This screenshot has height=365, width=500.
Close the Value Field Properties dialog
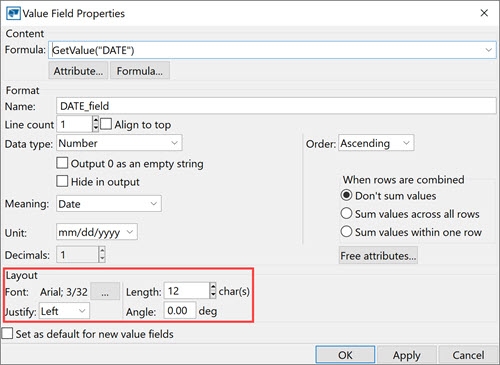coord(484,13)
